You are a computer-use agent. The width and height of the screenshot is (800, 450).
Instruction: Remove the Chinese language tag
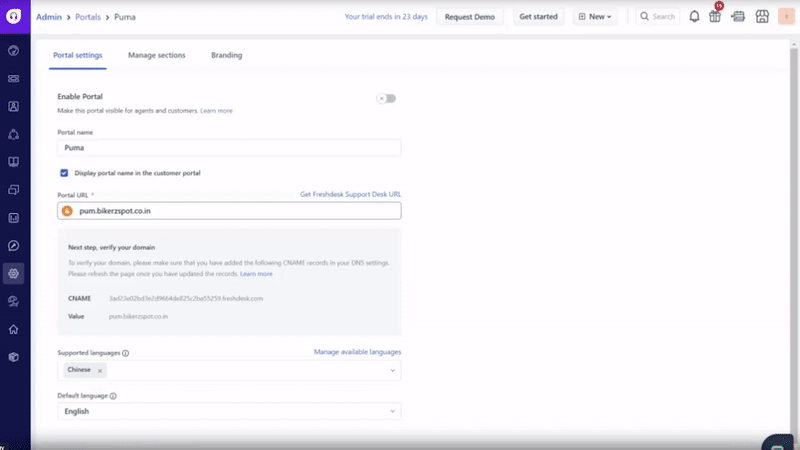pos(100,371)
